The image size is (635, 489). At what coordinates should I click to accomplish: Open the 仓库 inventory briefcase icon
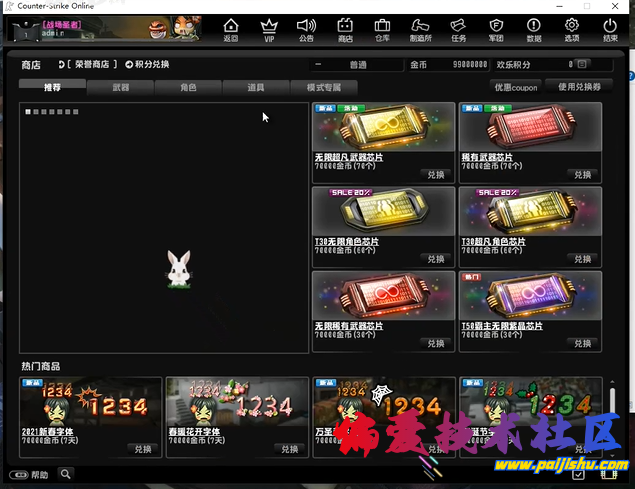382,30
